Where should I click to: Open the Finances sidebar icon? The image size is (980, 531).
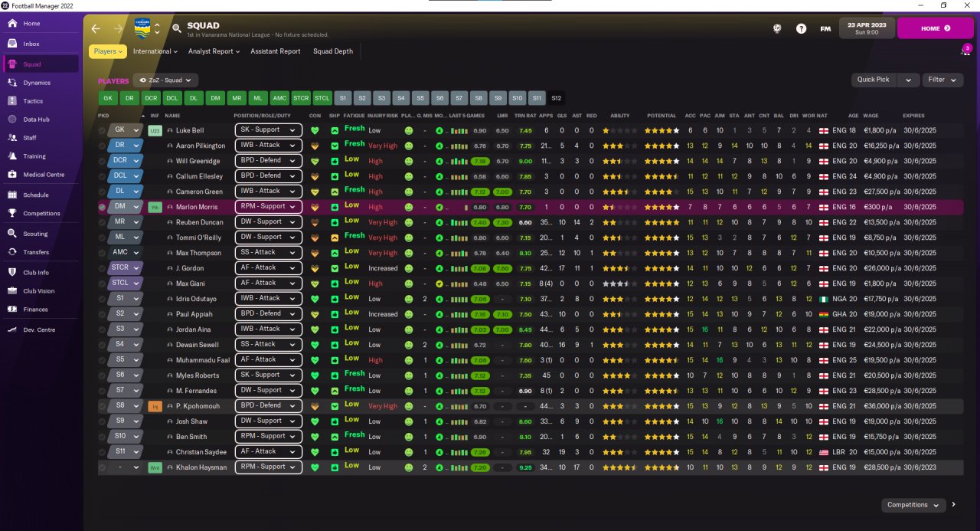coord(12,310)
